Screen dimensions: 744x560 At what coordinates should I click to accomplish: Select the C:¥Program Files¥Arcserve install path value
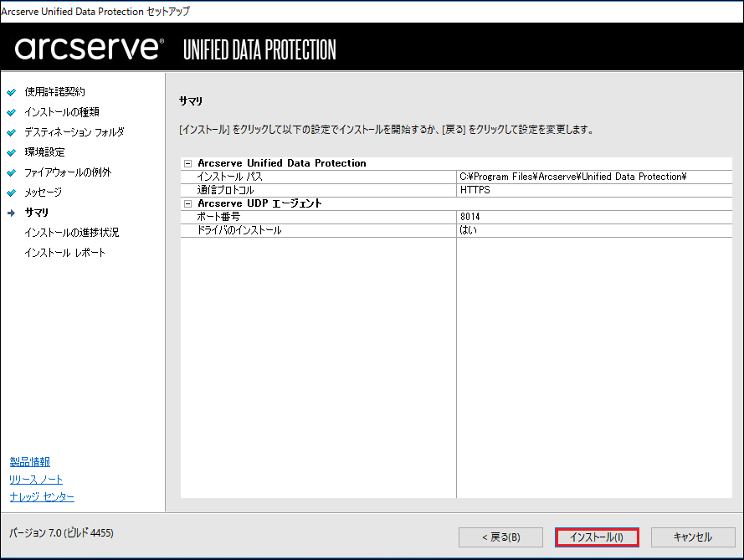[x=572, y=177]
